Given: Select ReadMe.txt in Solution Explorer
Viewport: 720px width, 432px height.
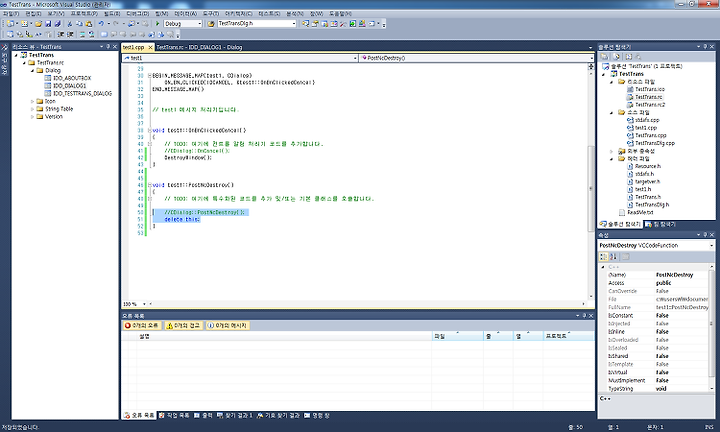Looking at the screenshot, I should [x=640, y=213].
